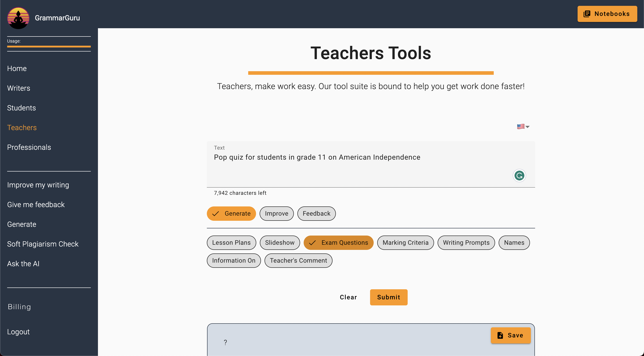Screen dimensions: 644x356
Task: Open language dropdown arrow beside flag
Action: (x=527, y=127)
